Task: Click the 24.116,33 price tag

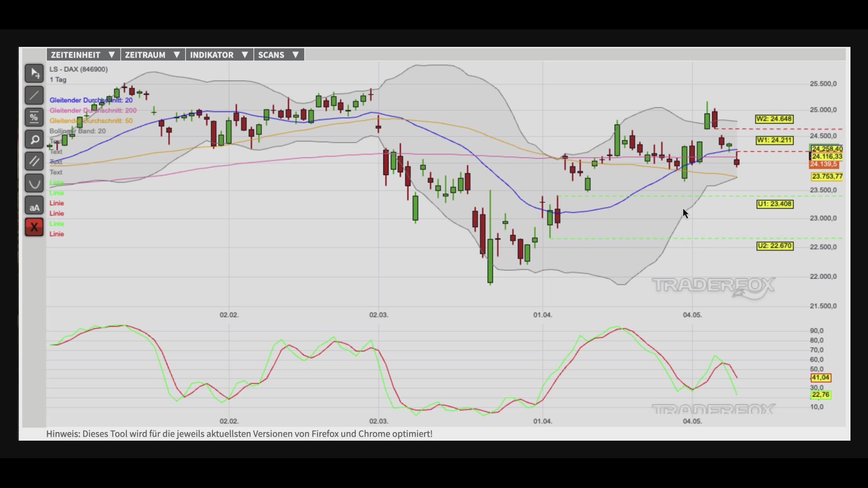Action: 827,156
